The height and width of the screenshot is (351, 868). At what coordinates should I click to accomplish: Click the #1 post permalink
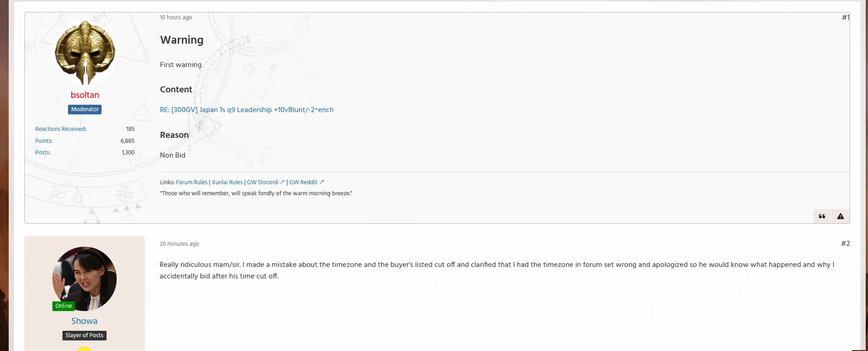(845, 17)
